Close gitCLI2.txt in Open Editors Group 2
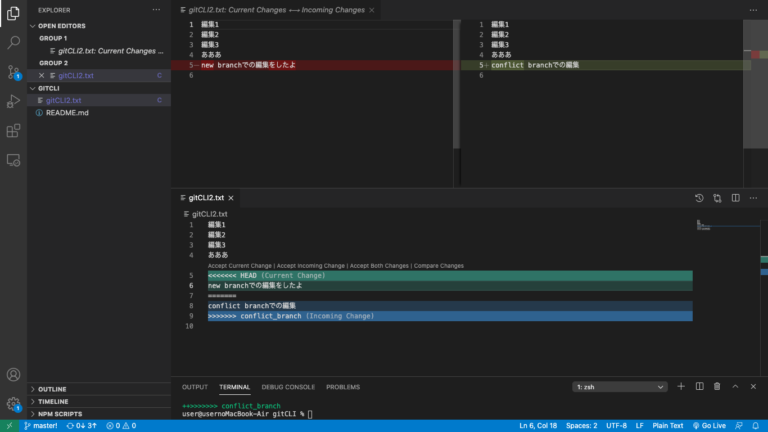Viewport: 768px width, 432px height. point(42,75)
